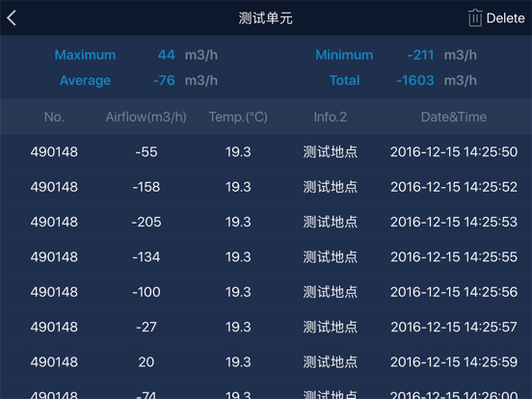Select the Total label
This screenshot has height=399, width=532.
point(344,80)
